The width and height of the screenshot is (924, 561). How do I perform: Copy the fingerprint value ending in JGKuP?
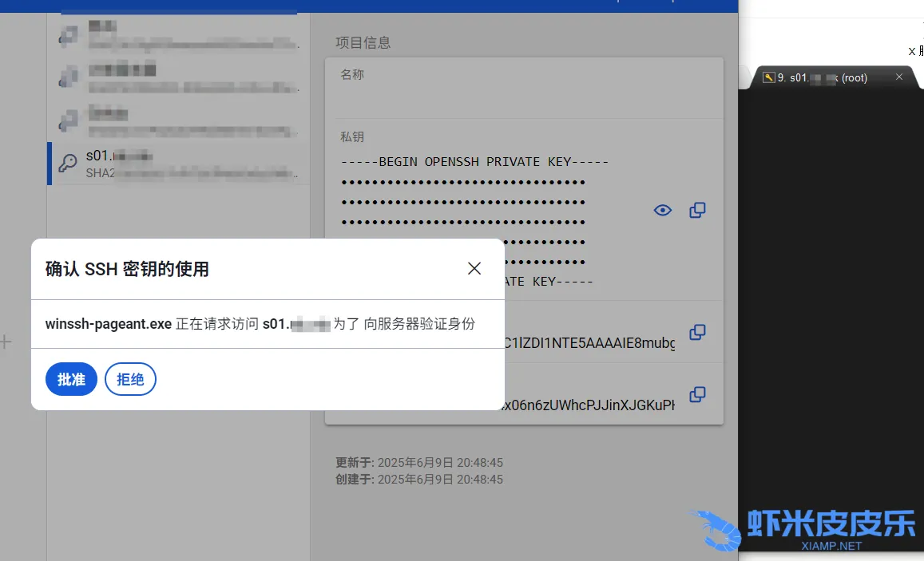point(697,394)
